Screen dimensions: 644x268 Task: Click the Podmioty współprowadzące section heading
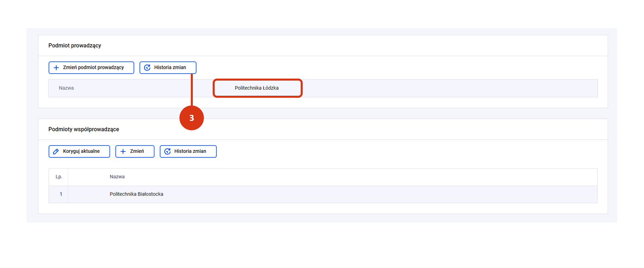[84, 129]
